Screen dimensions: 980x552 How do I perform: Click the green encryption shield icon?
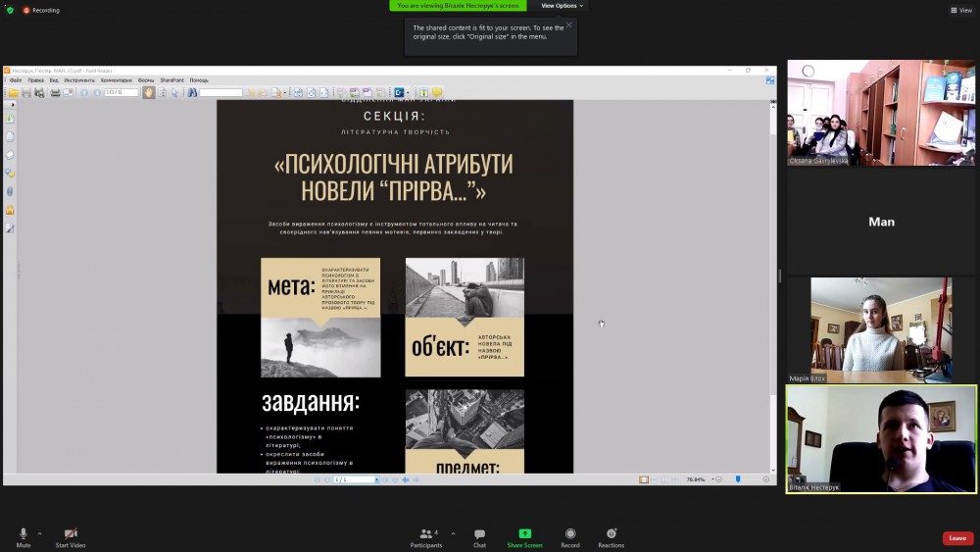[10, 10]
